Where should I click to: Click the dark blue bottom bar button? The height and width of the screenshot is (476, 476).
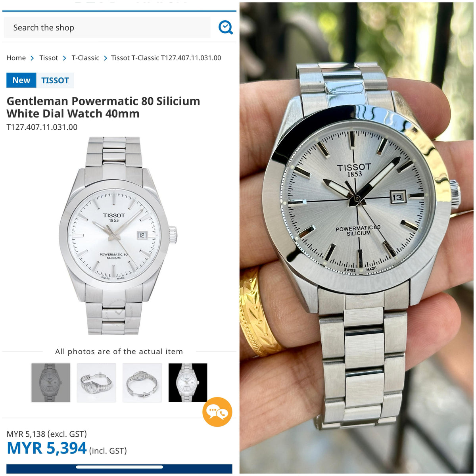pyautogui.click(x=119, y=468)
